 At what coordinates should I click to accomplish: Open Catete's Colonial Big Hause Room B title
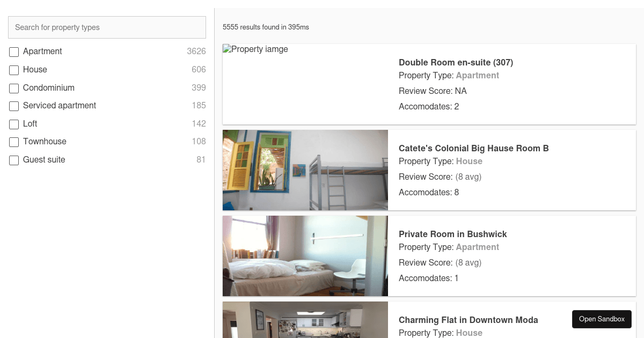[474, 148]
